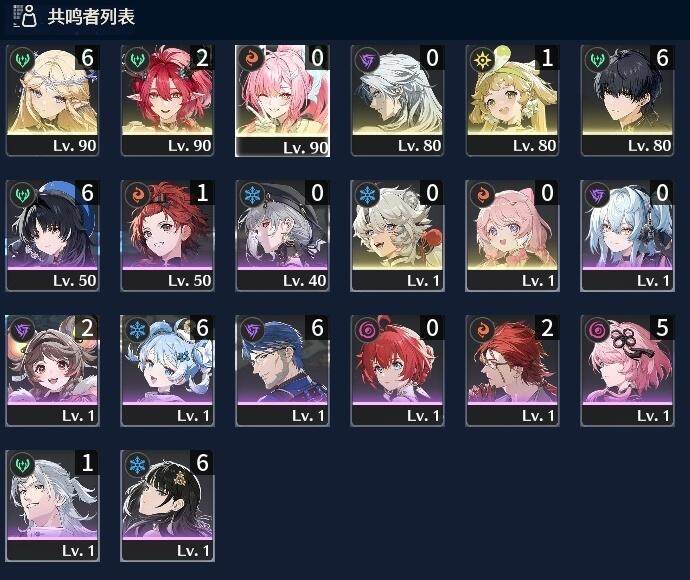The width and height of the screenshot is (690, 580).
Task: Select the blue beret black-haired Lv. 50 character
Action: click(52, 235)
